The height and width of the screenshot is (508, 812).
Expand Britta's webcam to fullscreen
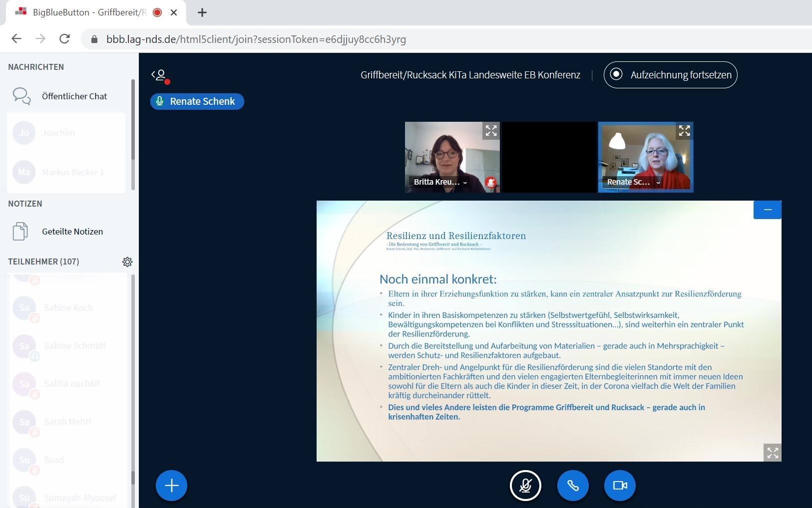pyautogui.click(x=491, y=131)
